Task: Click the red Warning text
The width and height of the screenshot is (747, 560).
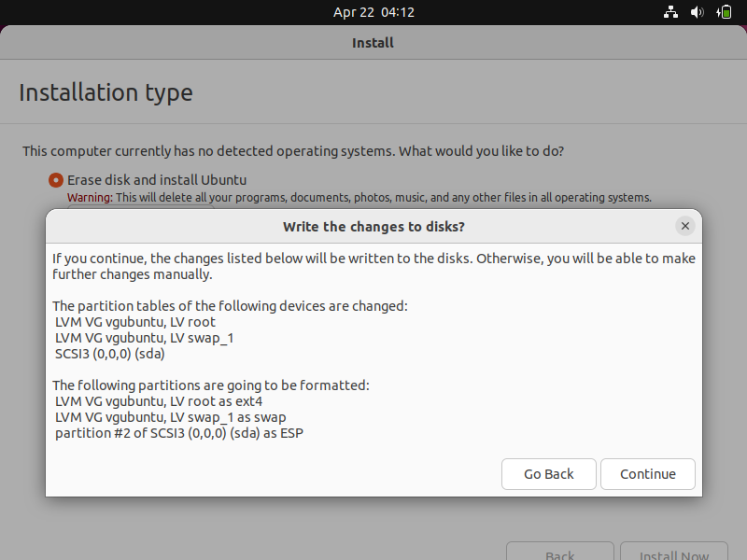Action: [x=90, y=198]
